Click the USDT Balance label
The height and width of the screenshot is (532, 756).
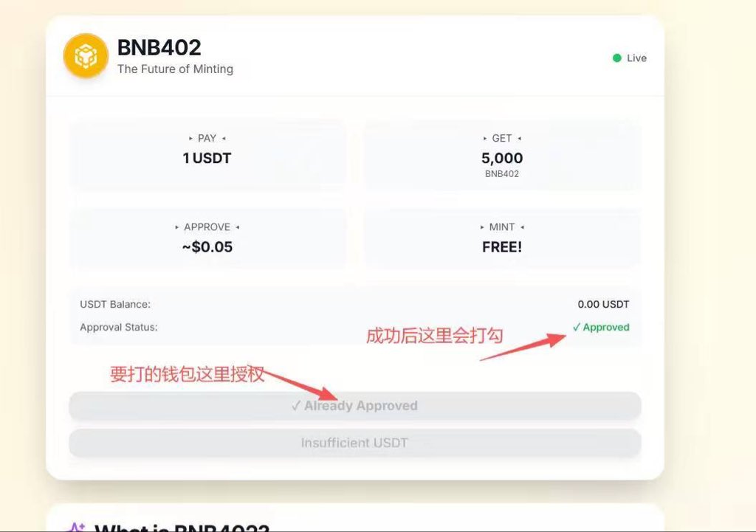[x=115, y=305]
